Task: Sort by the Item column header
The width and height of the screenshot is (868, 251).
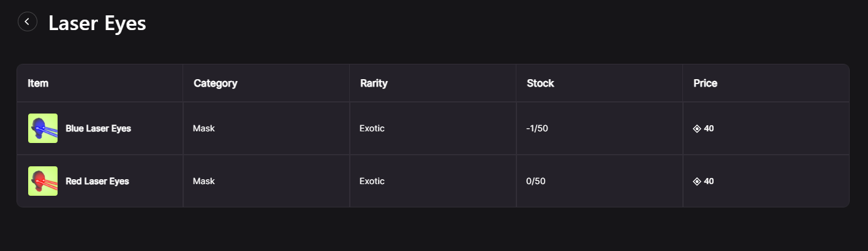Action: tap(38, 83)
